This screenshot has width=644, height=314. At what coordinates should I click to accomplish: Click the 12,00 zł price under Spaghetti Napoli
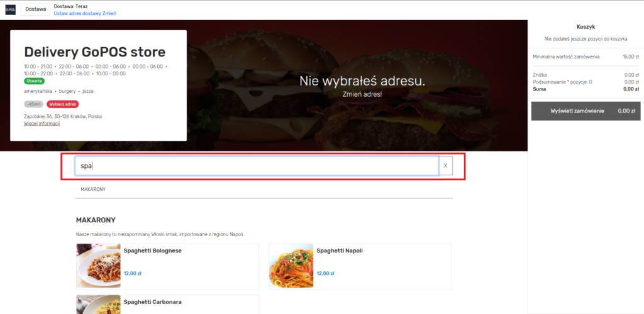(x=325, y=273)
